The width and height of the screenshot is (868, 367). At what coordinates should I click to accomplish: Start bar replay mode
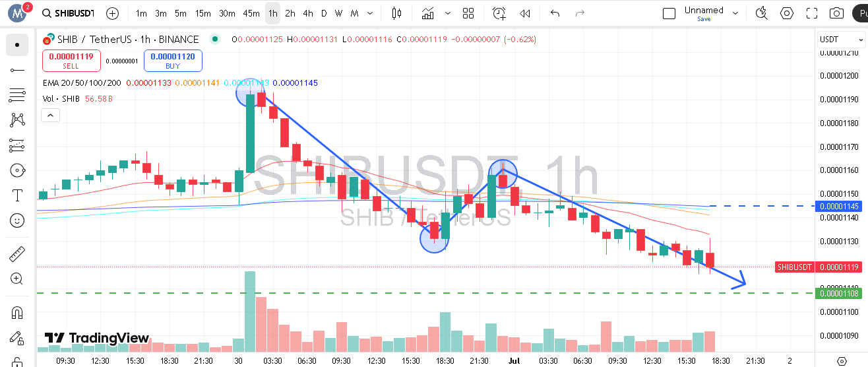point(525,13)
